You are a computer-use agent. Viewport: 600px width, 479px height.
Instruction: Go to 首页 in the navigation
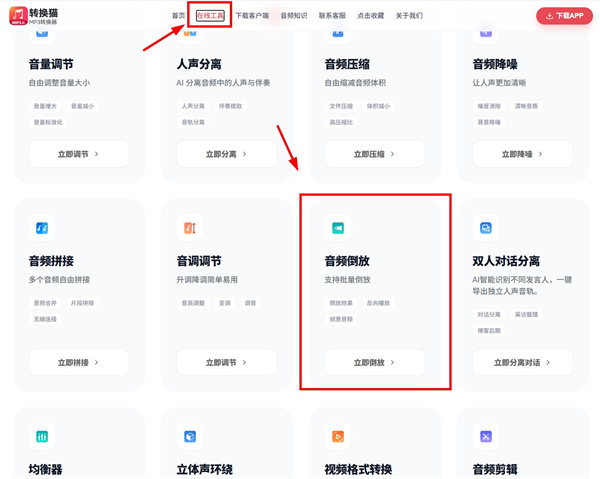178,16
